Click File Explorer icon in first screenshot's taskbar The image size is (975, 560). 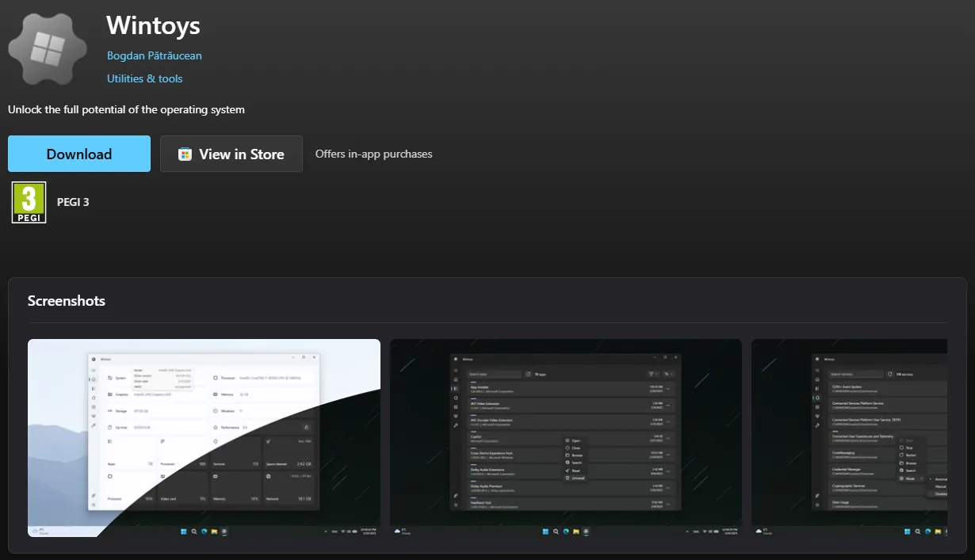pyautogui.click(x=215, y=531)
